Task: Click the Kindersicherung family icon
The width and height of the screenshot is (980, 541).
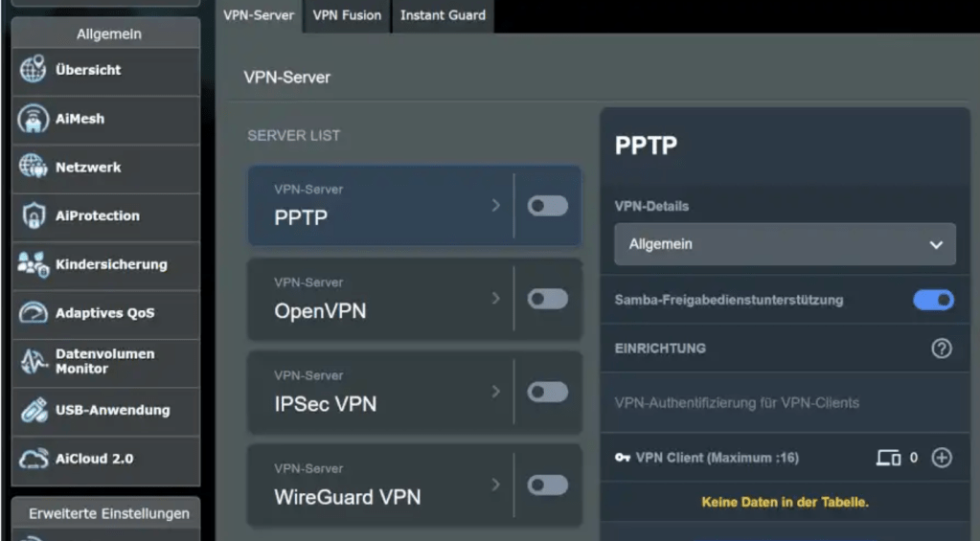Action: [33, 265]
